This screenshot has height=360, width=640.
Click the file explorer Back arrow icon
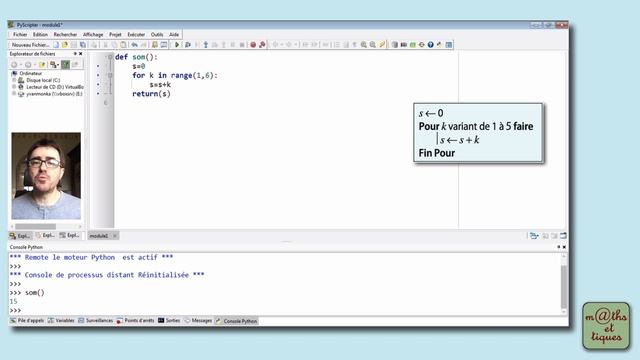coord(14,64)
